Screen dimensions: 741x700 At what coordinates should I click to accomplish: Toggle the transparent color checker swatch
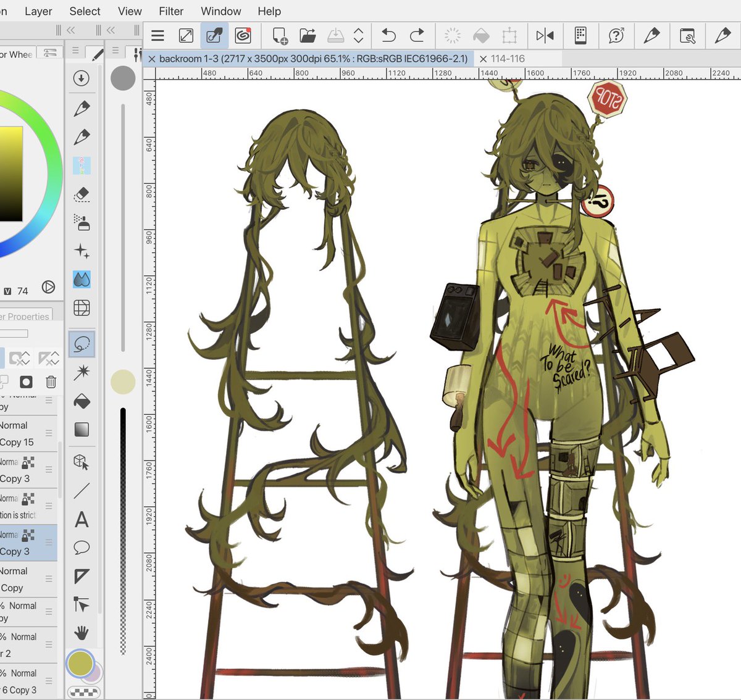coord(84,692)
